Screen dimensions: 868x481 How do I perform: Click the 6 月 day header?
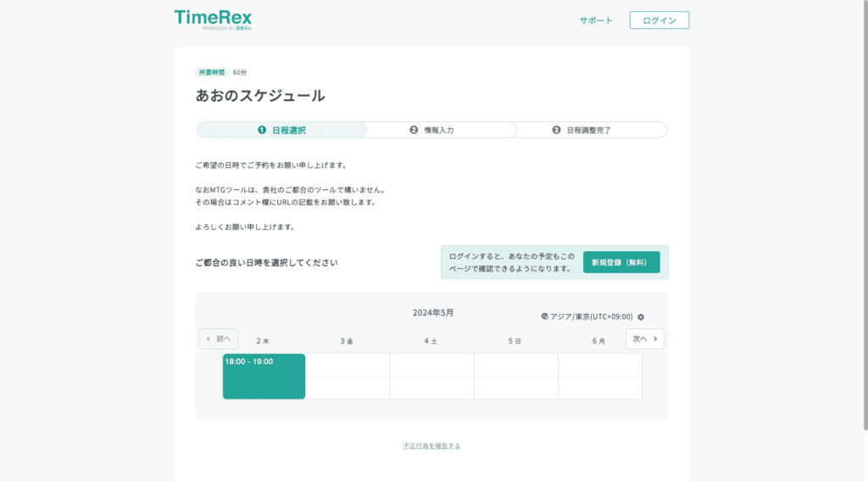click(x=598, y=341)
